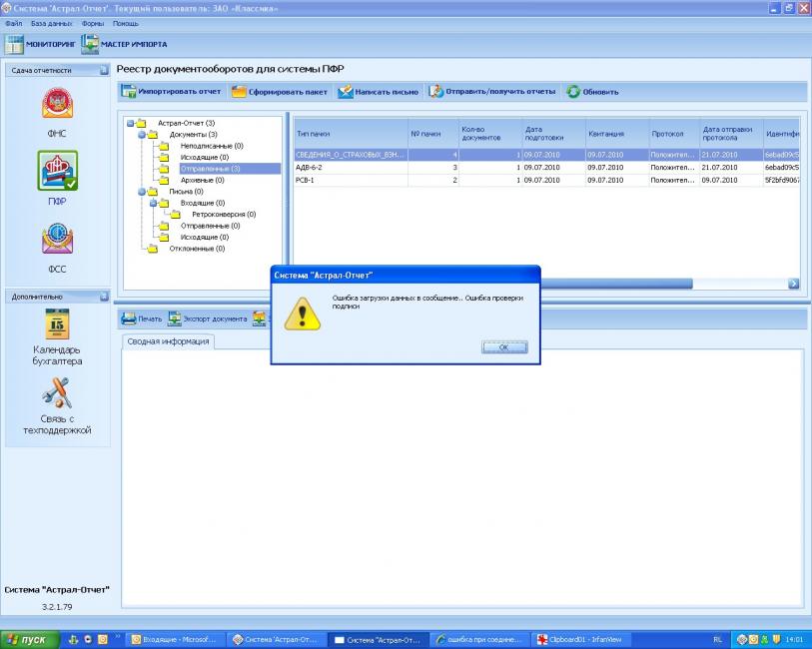Launch Мастер импорта from toolbar

(124, 44)
